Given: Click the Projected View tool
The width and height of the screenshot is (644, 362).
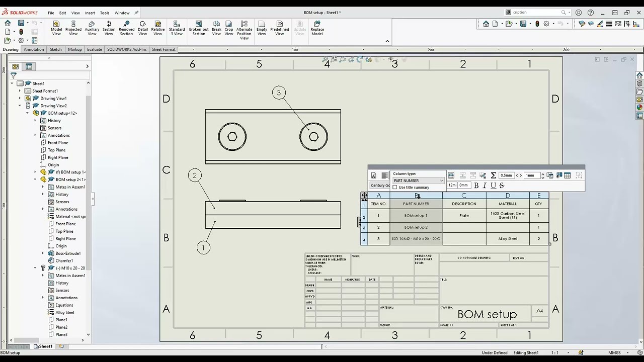Looking at the screenshot, I should point(73,28).
